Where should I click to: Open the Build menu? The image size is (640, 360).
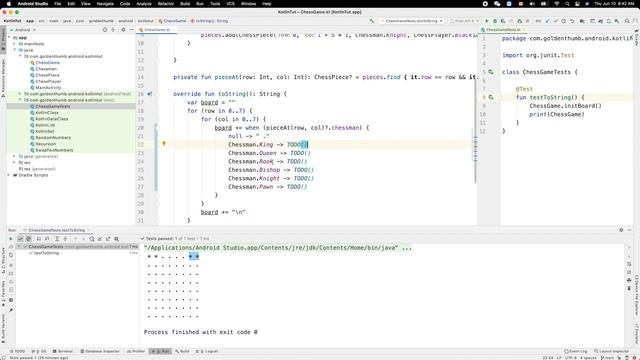185,4
